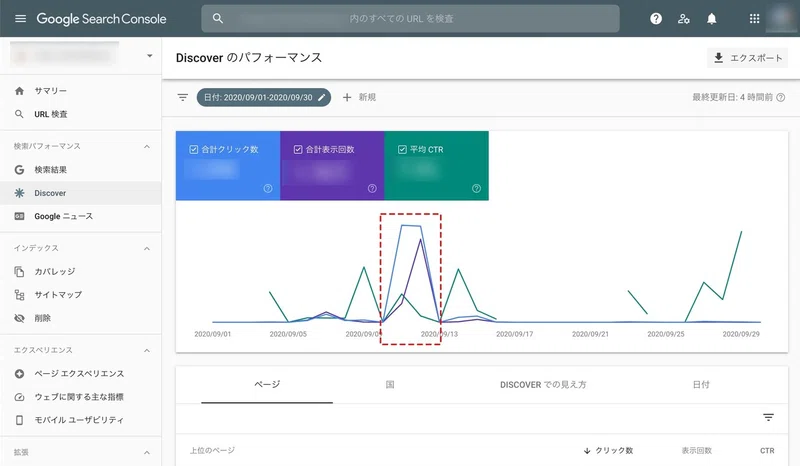Click the filter lines icon beside date chip
Image resolution: width=800 pixels, height=466 pixels.
(183, 97)
